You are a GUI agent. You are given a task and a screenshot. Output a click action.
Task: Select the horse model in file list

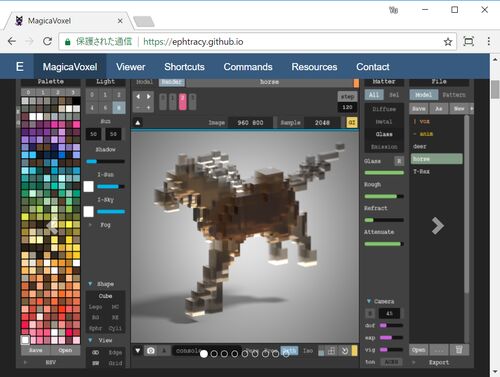point(437,159)
